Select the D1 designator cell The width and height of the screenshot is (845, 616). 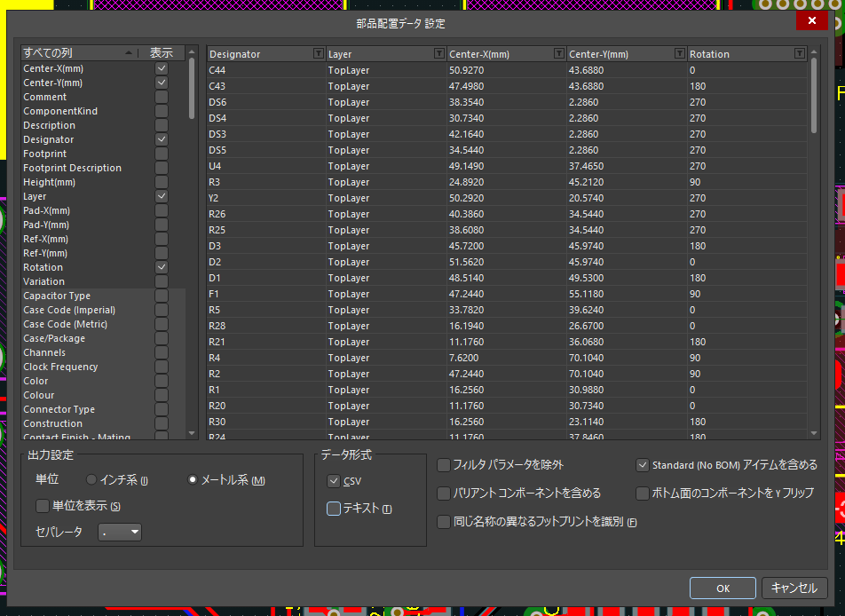(x=266, y=278)
